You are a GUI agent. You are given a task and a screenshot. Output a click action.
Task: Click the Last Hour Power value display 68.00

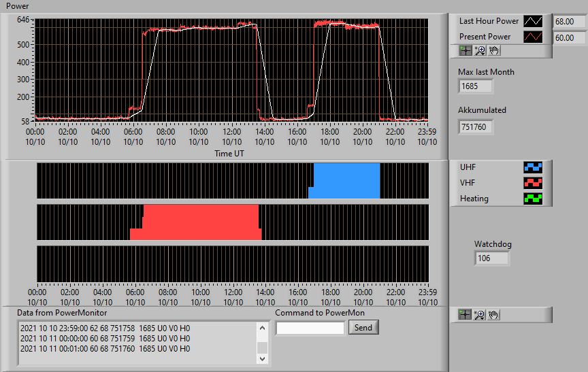569,22
